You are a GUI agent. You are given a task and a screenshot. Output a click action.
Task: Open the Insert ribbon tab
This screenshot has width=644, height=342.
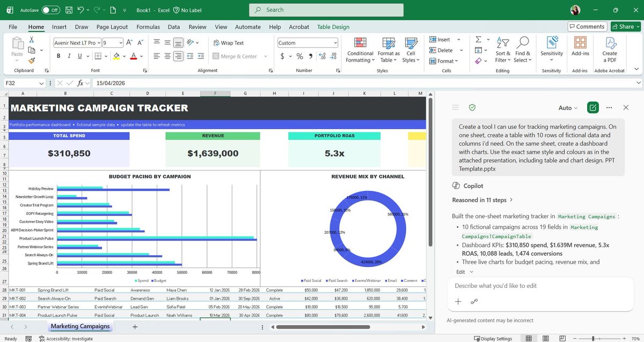click(60, 27)
